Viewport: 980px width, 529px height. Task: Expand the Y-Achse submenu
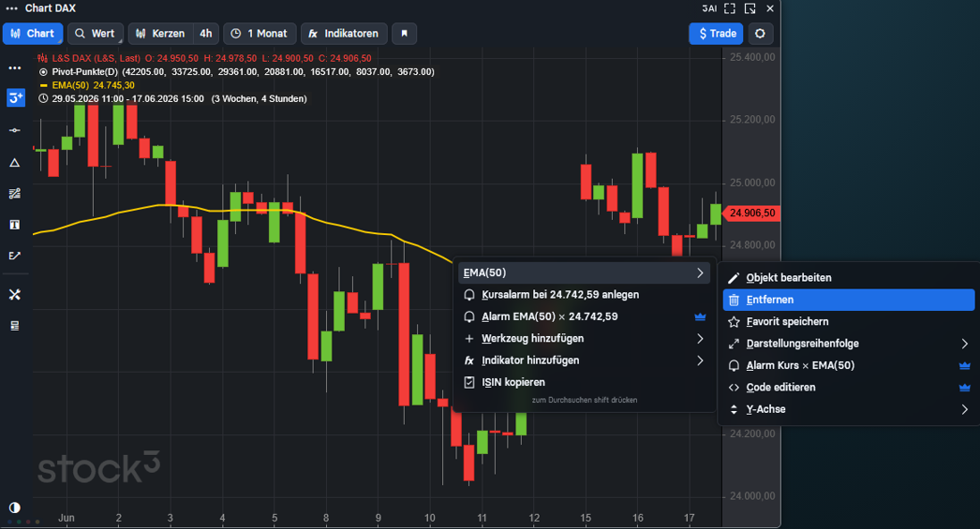(964, 409)
